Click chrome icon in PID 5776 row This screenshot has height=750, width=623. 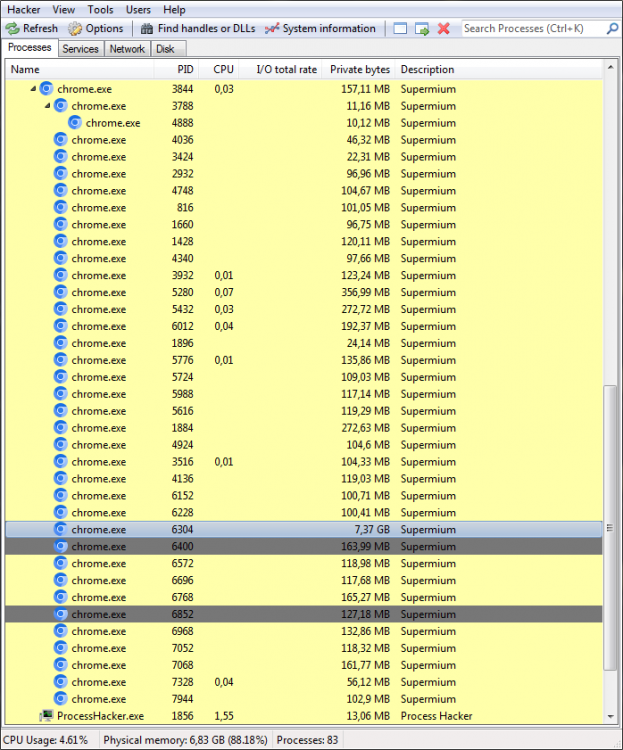click(x=61, y=360)
